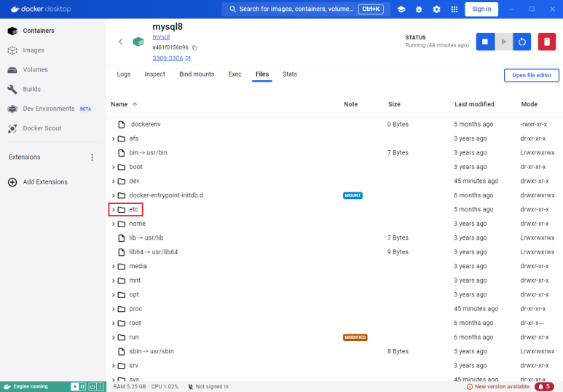
Task: Open the mysql image link
Action: (x=161, y=37)
